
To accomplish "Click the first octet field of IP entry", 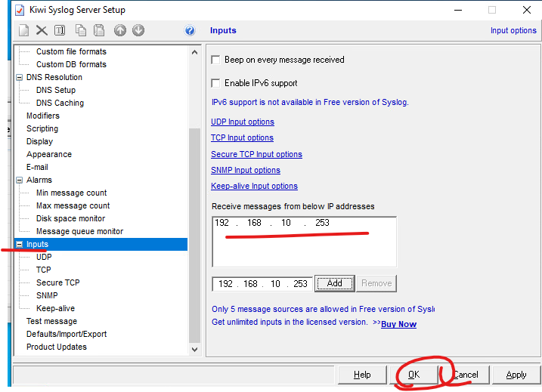I will click(x=225, y=284).
